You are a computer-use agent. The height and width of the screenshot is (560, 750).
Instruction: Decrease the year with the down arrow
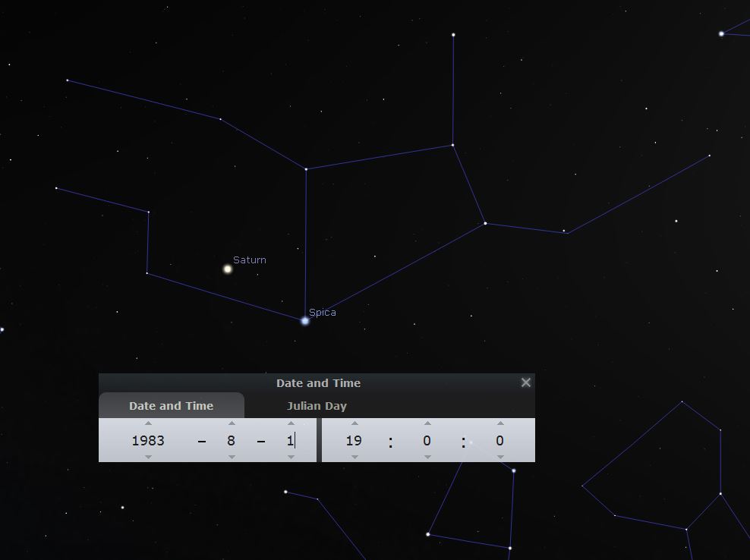pos(148,458)
